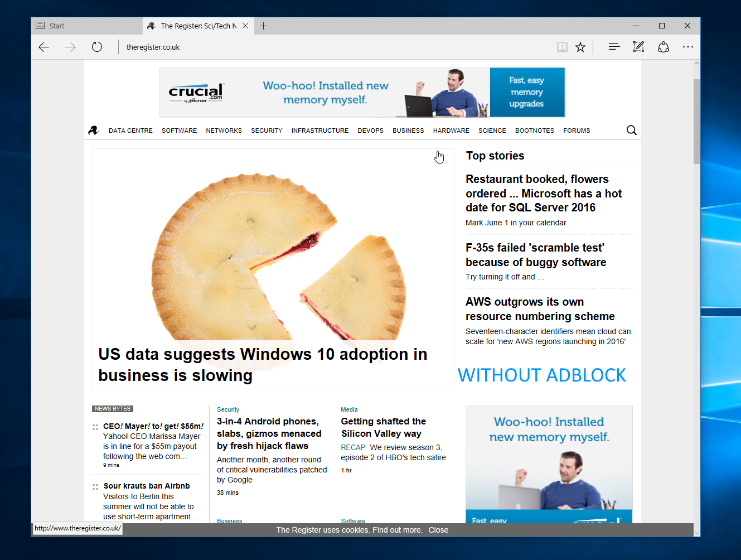Click the Security category label
This screenshot has height=560, width=741.
pyautogui.click(x=228, y=409)
